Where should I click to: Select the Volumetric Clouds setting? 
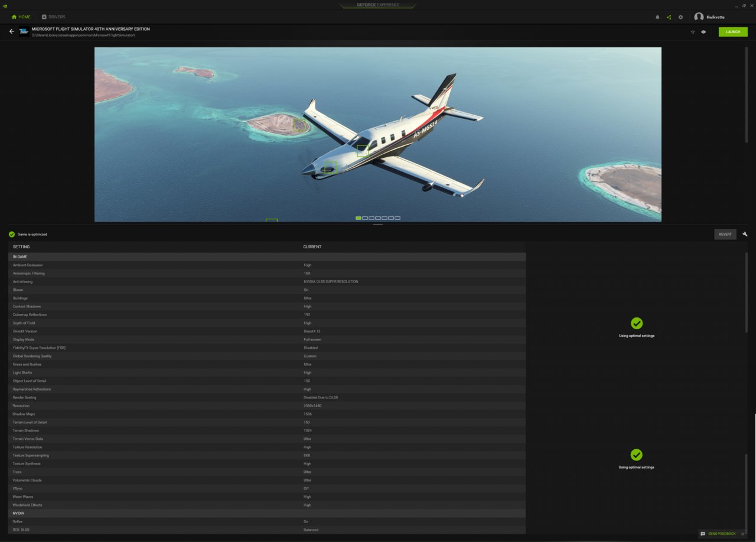[x=267, y=481]
